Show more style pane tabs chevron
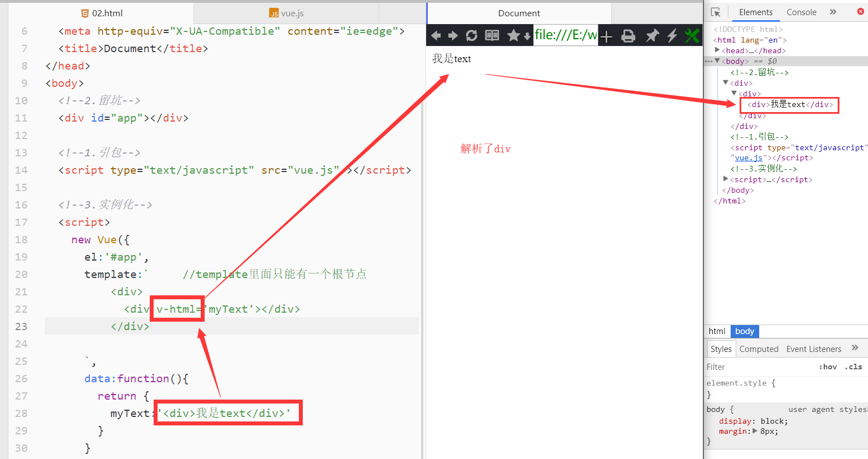The image size is (868, 459). [x=855, y=348]
